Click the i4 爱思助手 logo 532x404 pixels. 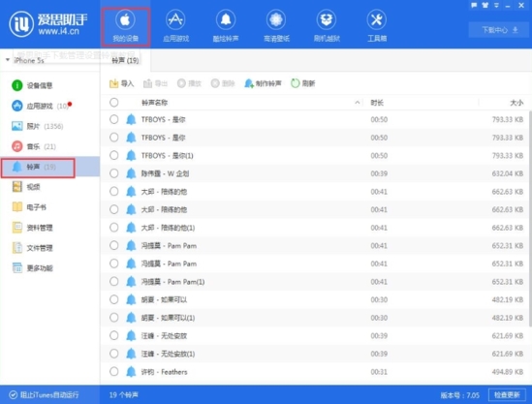click(48, 24)
